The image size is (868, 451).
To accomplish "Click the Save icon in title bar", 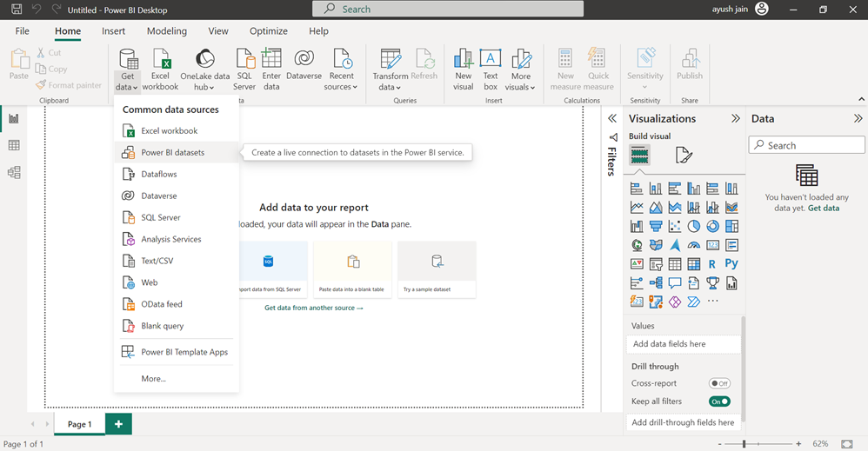I will [17, 10].
